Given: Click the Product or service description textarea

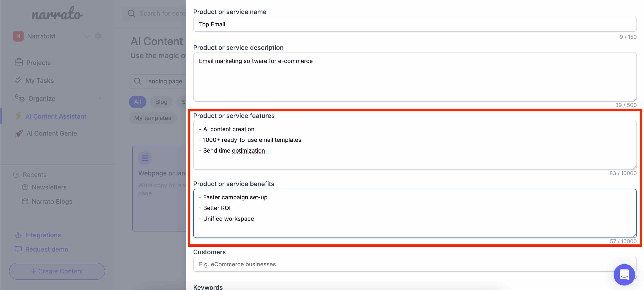Looking at the screenshot, I should coord(415,77).
